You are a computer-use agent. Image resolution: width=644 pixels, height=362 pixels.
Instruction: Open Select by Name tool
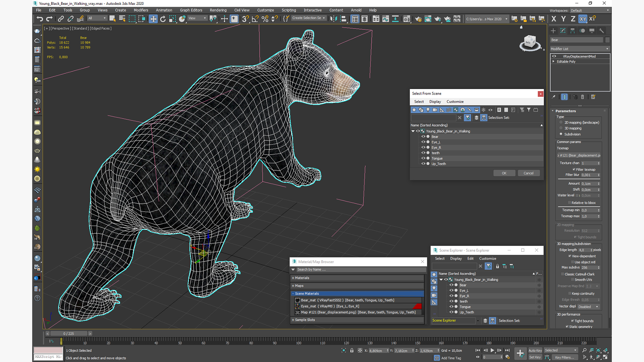[122, 19]
